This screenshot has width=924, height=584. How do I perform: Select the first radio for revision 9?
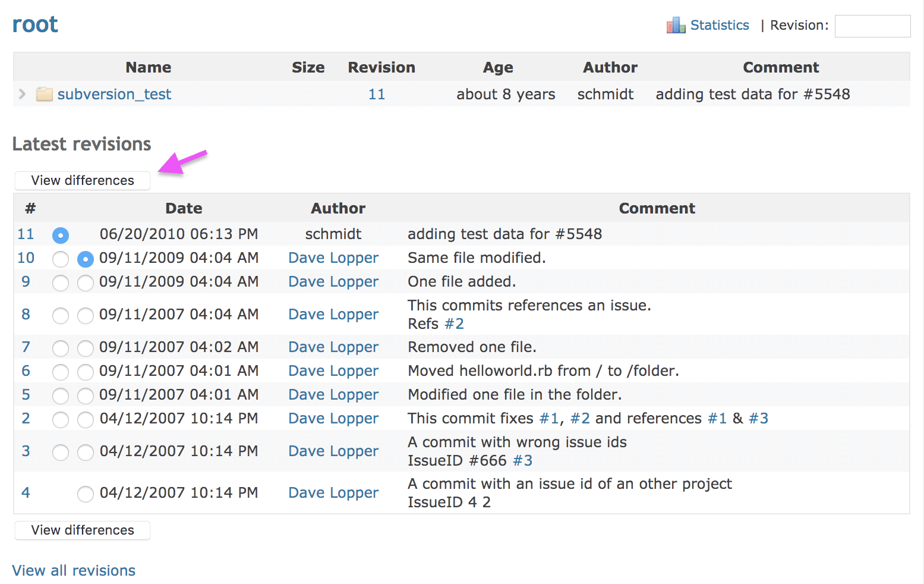click(x=61, y=283)
